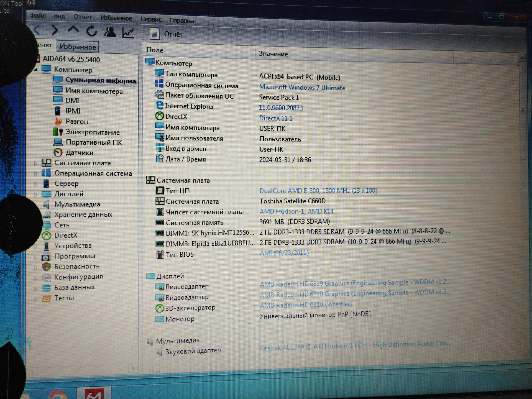
Task: Click the Тип BIOS chip icon
Action: click(x=160, y=255)
